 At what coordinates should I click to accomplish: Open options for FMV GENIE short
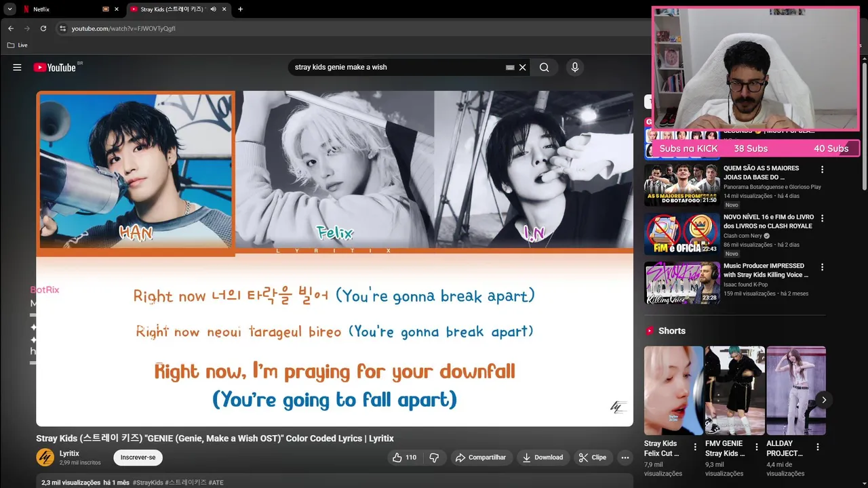point(756,447)
